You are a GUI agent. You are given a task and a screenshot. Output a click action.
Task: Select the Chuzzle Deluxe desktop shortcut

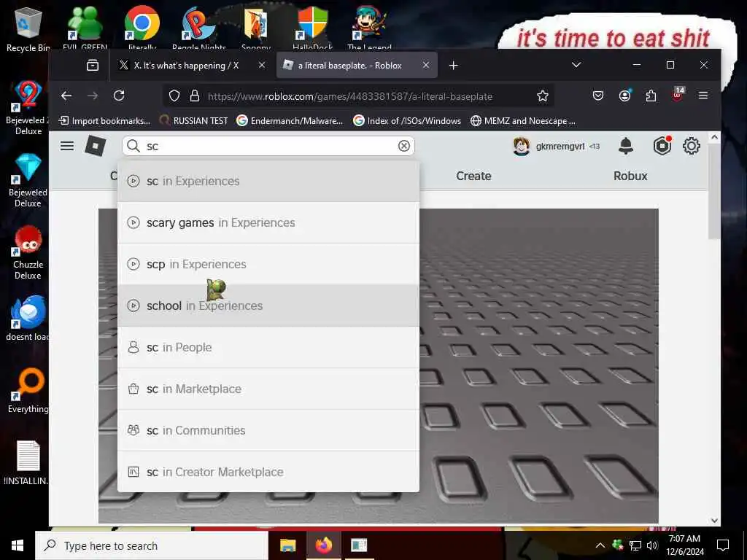click(28, 252)
